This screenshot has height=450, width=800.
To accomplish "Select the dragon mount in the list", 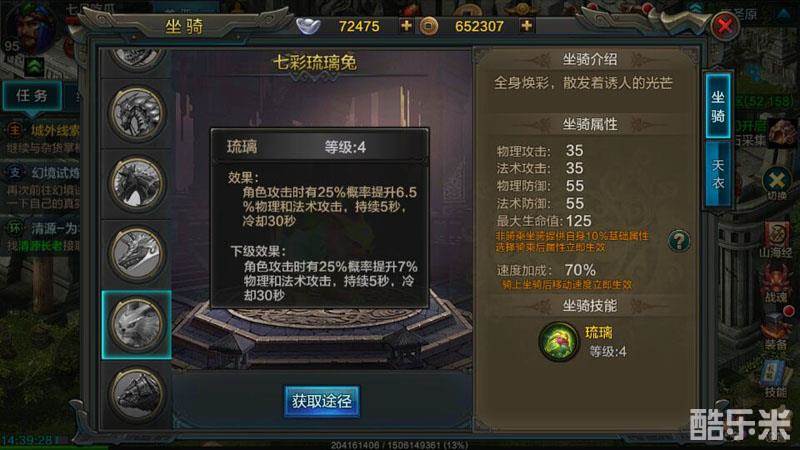I will pyautogui.click(x=137, y=114).
